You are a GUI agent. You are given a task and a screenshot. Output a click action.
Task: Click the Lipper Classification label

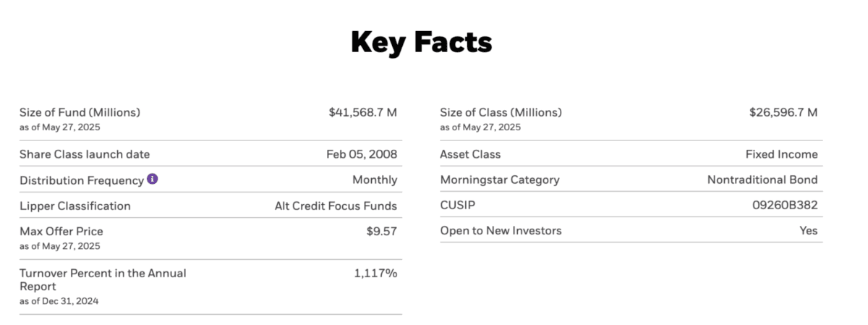tap(75, 206)
